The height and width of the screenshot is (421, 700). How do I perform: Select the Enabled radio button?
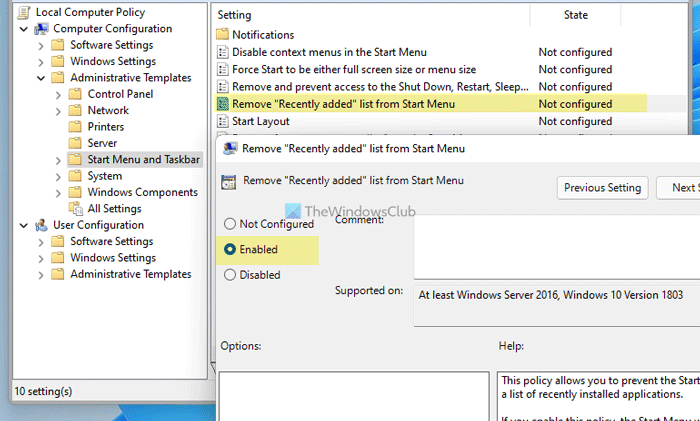[x=231, y=249]
